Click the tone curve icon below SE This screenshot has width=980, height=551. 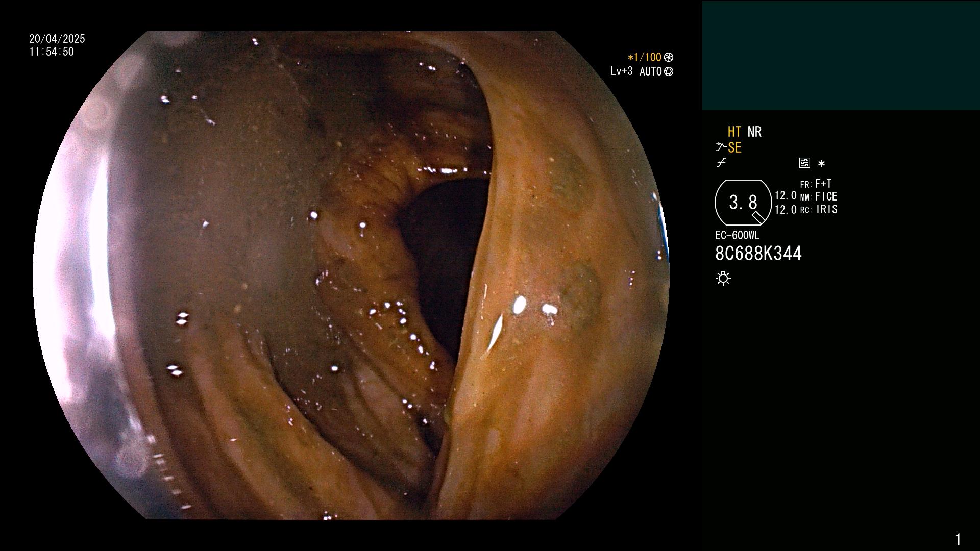coord(721,163)
